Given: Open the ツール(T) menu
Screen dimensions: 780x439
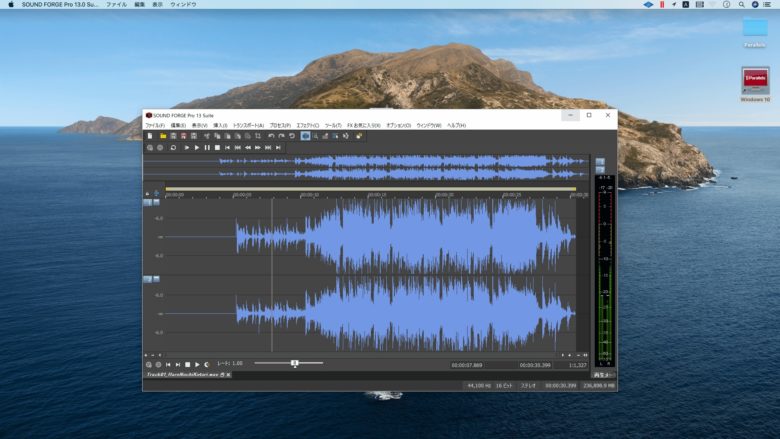Looking at the screenshot, I should click(333, 125).
